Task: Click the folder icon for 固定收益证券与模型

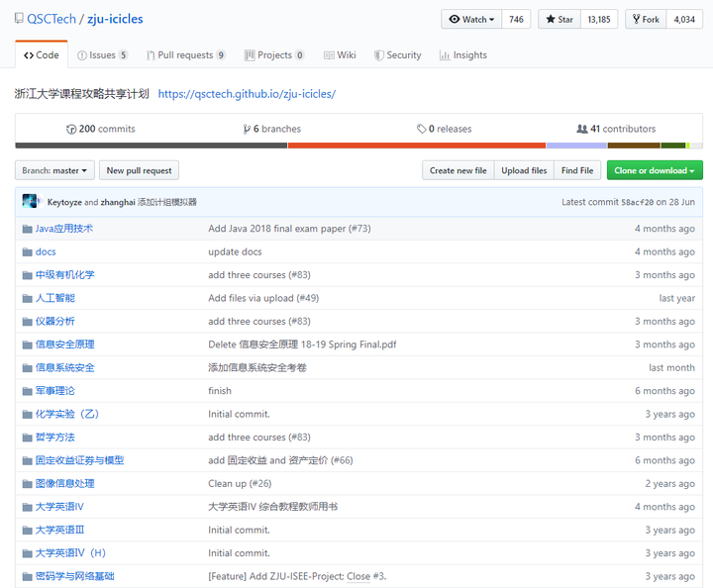Action: click(28, 460)
